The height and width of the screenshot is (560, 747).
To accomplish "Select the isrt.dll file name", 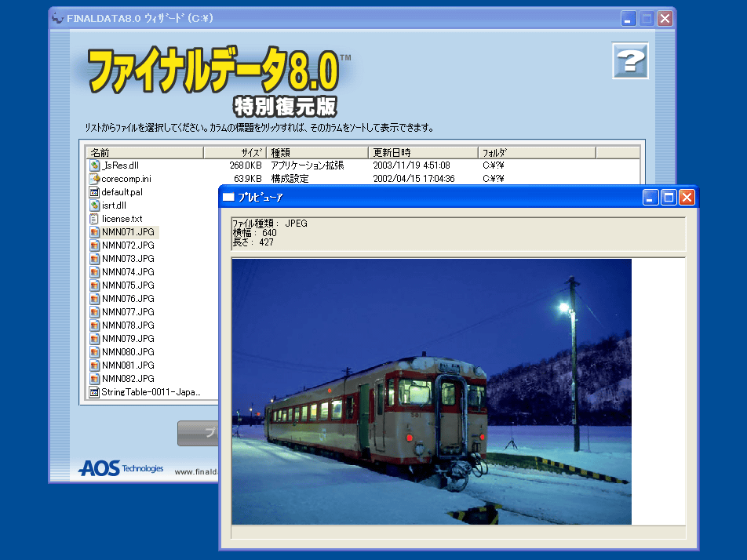I will (x=114, y=205).
